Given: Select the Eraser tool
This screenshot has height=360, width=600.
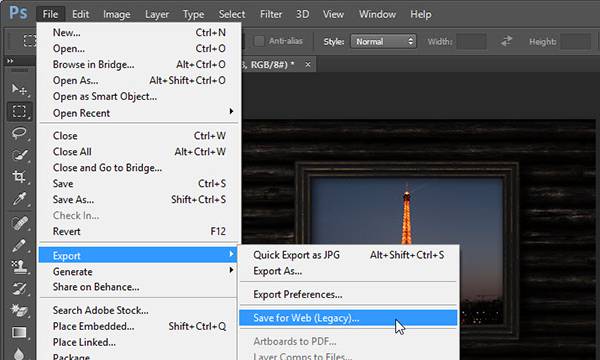Looking at the screenshot, I should (19, 310).
